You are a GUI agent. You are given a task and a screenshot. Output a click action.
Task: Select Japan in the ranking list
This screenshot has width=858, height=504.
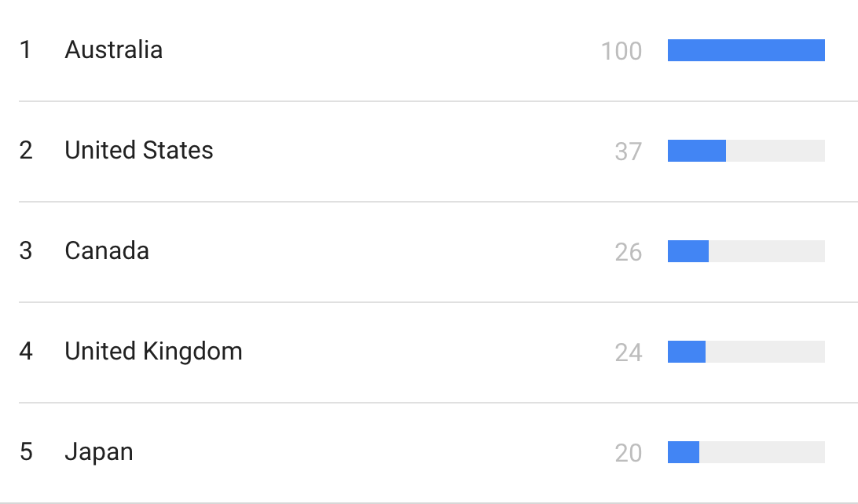pyautogui.click(x=99, y=453)
